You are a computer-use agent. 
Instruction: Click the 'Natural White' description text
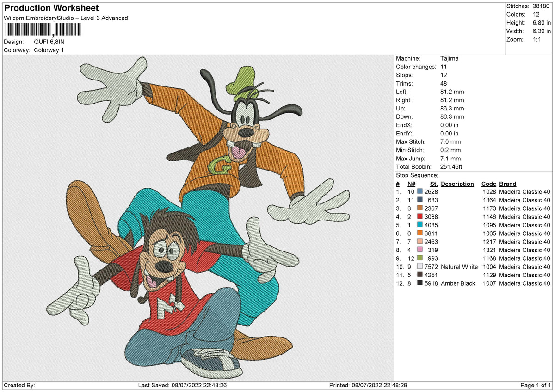(459, 267)
